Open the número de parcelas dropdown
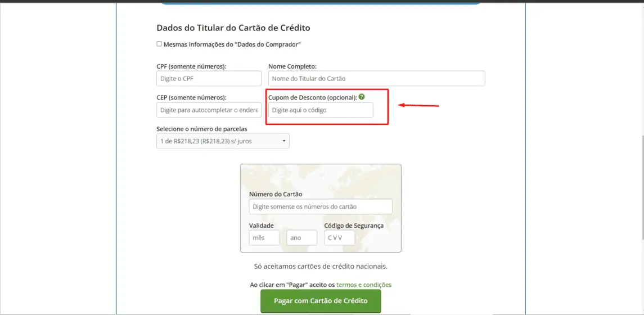Viewport: 644px width, 315px height. [223, 141]
